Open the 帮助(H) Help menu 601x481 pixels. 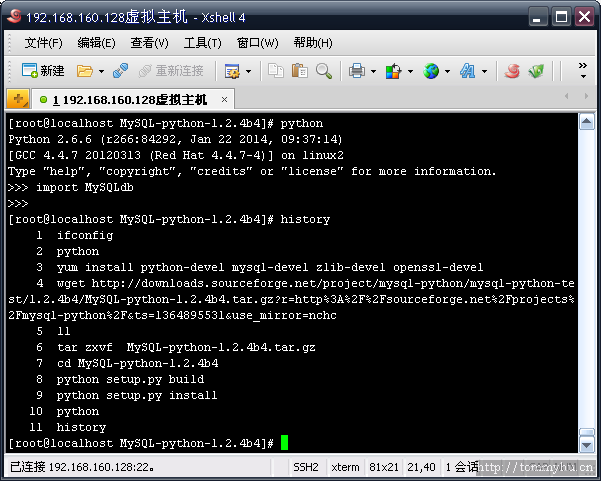point(313,43)
